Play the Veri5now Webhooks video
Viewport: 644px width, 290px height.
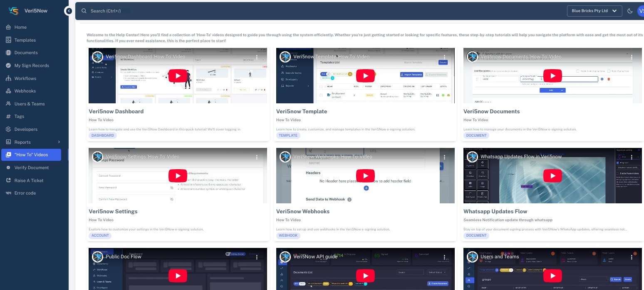pos(365,175)
